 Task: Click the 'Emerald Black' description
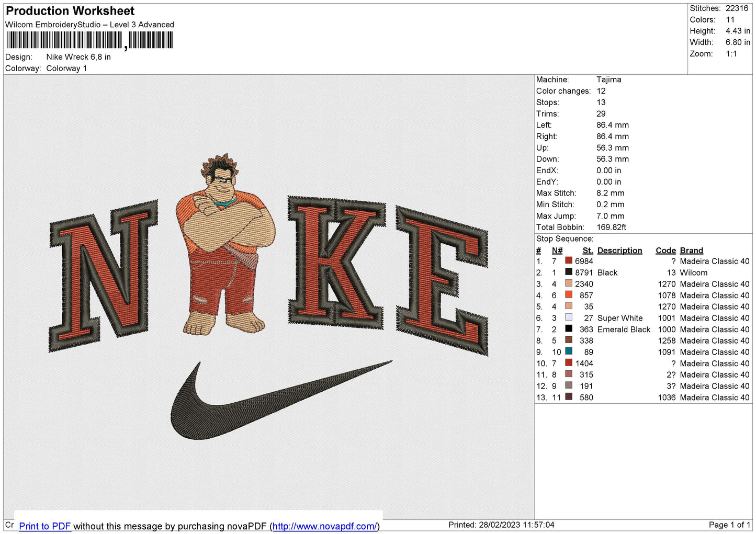(624, 330)
